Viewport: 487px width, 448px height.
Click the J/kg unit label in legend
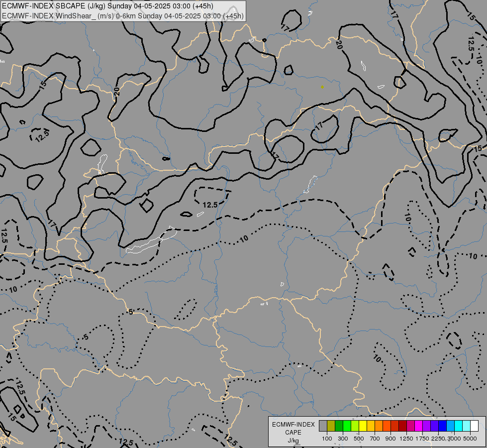tap(293, 441)
